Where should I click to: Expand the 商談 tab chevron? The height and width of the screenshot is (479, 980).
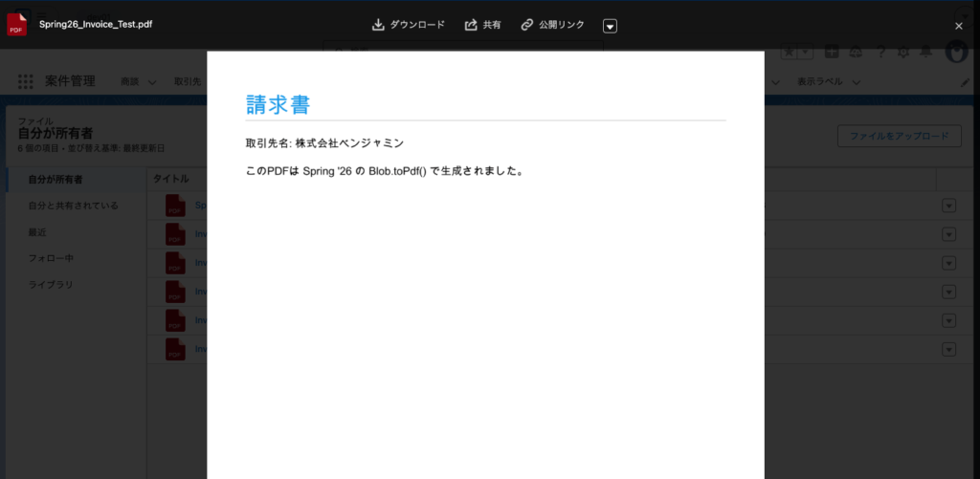pos(152,83)
